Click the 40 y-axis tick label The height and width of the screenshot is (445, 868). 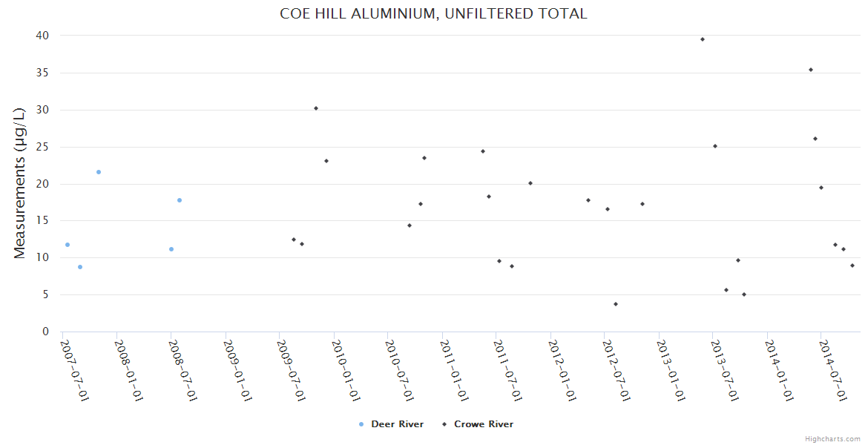click(42, 36)
